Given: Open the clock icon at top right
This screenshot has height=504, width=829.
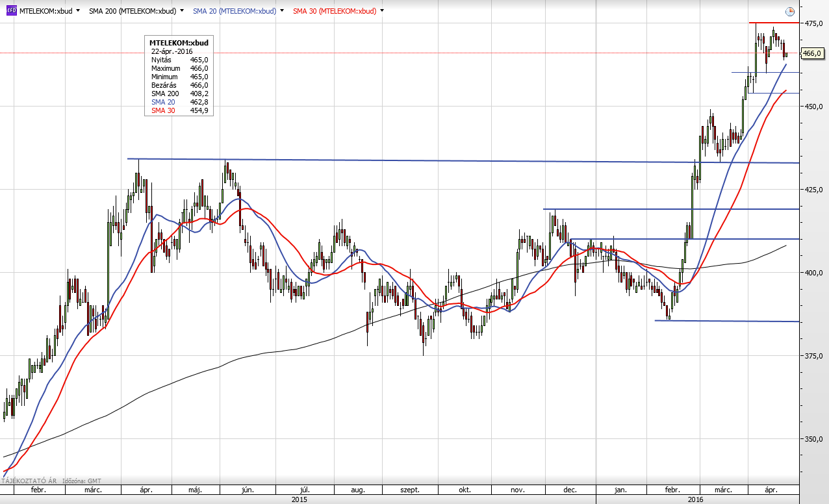Looking at the screenshot, I should point(789,12).
